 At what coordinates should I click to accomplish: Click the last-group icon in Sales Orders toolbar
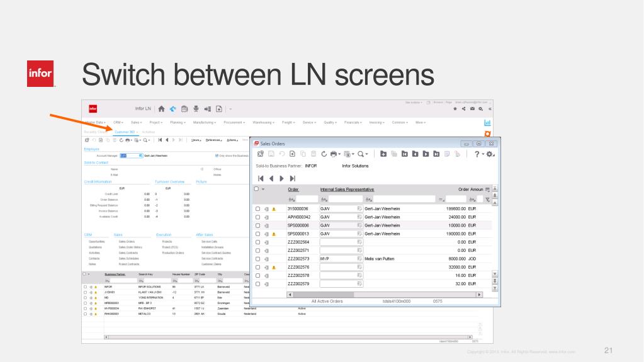coord(436,154)
